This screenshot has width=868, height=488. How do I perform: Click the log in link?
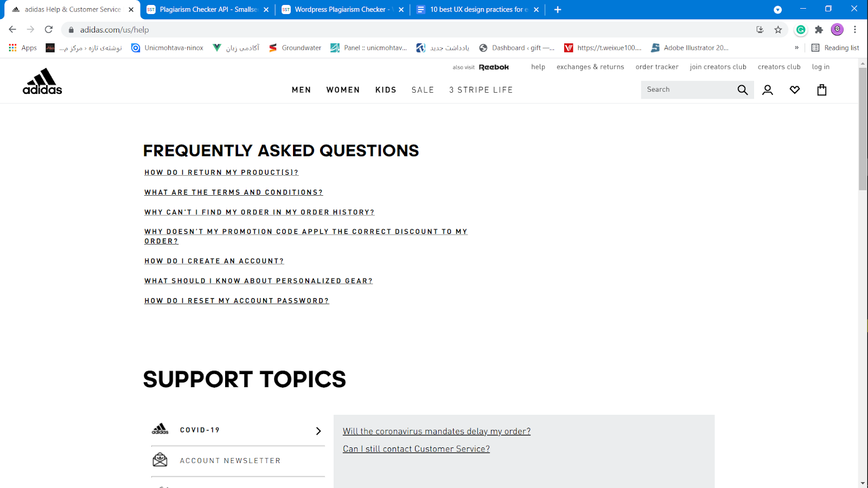click(x=820, y=67)
